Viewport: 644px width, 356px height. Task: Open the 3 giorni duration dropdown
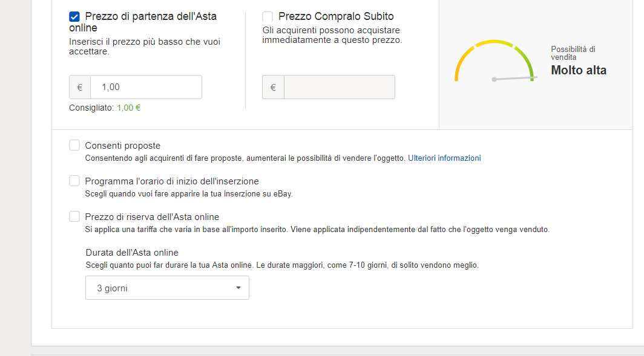[x=166, y=288]
